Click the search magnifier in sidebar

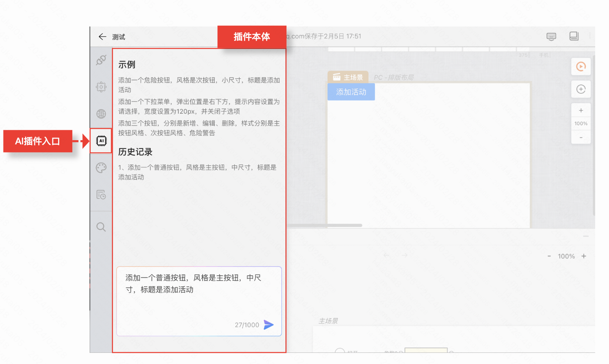point(101,227)
